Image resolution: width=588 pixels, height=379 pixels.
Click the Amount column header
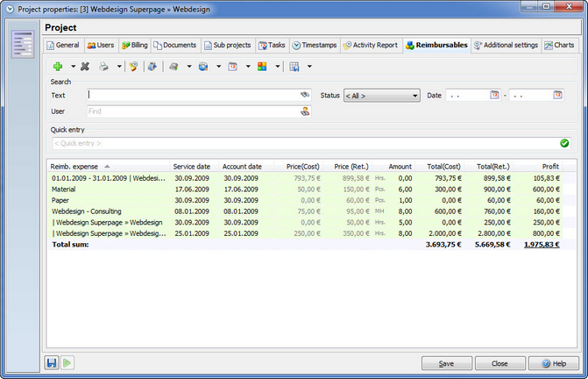393,166
